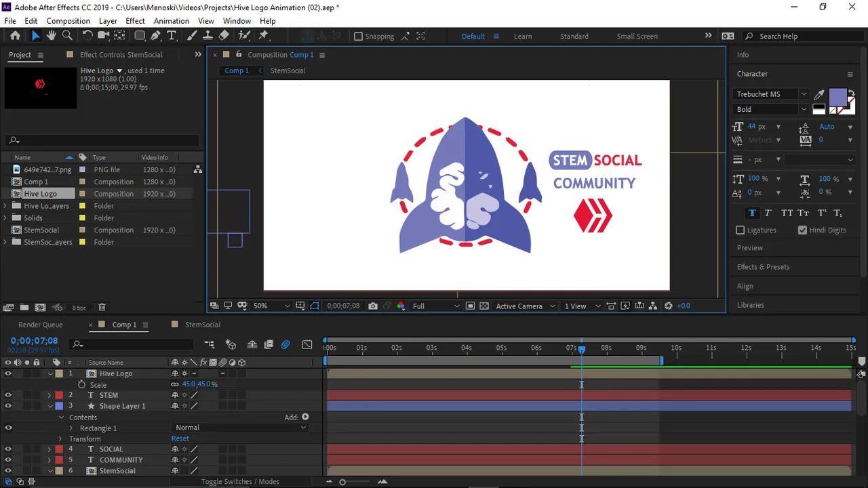The height and width of the screenshot is (488, 868).
Task: Switch to StemSocial timeline tab
Action: click(203, 325)
